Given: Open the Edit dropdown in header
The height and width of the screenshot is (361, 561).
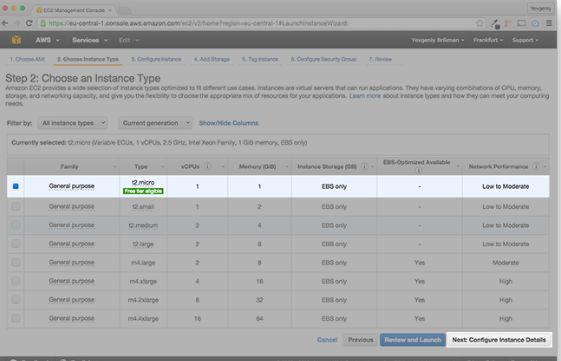Looking at the screenshot, I should pyautogui.click(x=129, y=40).
